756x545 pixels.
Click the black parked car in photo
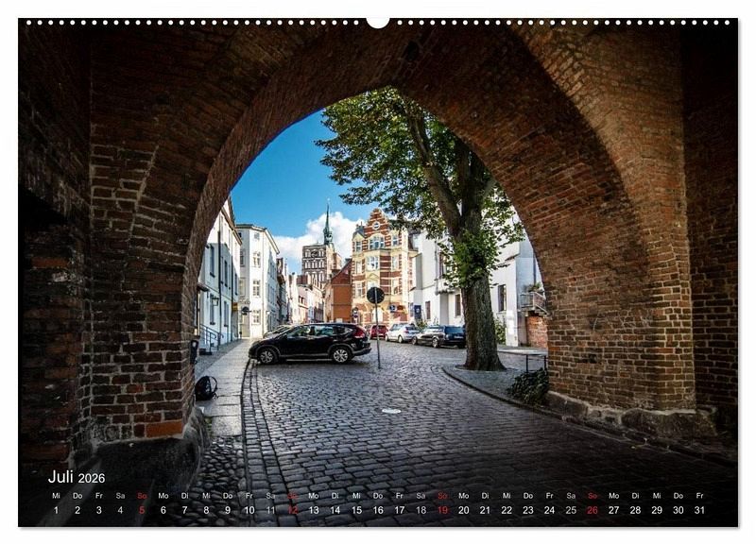pyautogui.click(x=310, y=343)
